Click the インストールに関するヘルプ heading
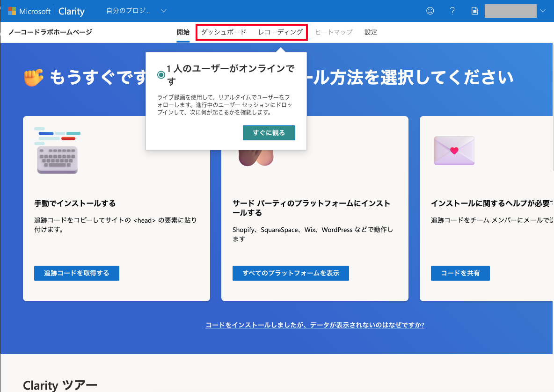554x392 pixels. (492, 203)
